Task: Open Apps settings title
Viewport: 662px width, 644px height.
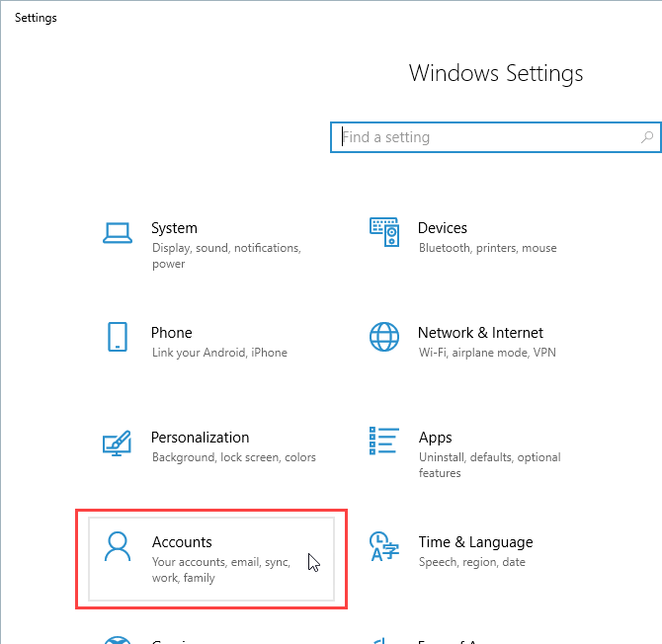Action: (x=436, y=438)
